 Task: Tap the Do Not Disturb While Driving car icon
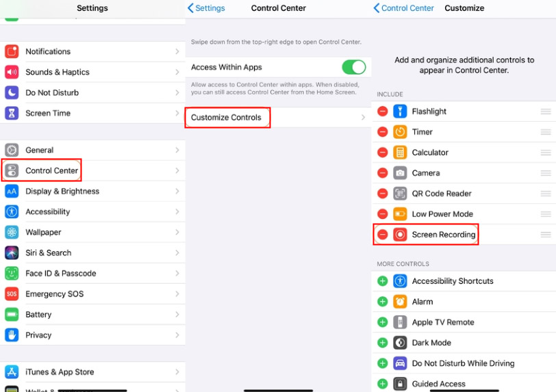tap(400, 363)
